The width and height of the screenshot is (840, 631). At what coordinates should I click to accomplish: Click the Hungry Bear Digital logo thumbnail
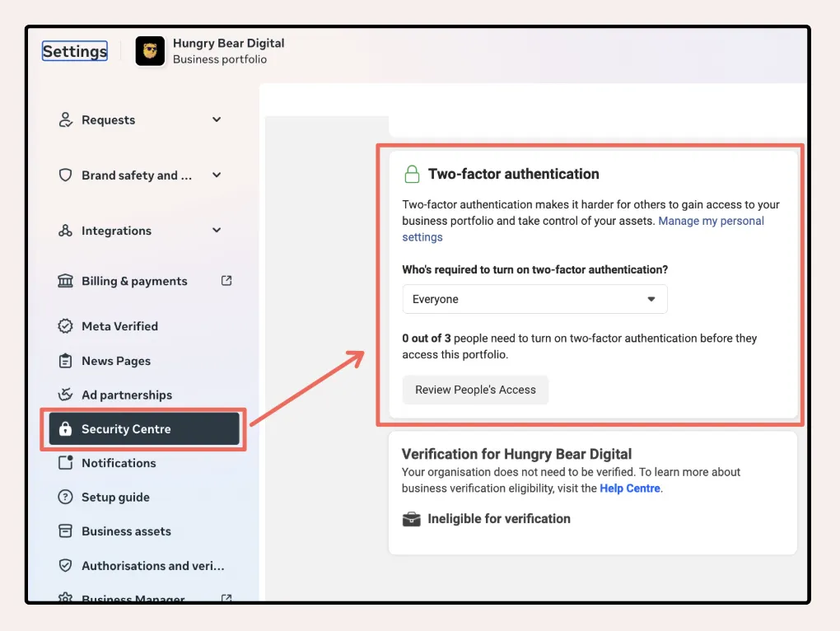pos(150,51)
